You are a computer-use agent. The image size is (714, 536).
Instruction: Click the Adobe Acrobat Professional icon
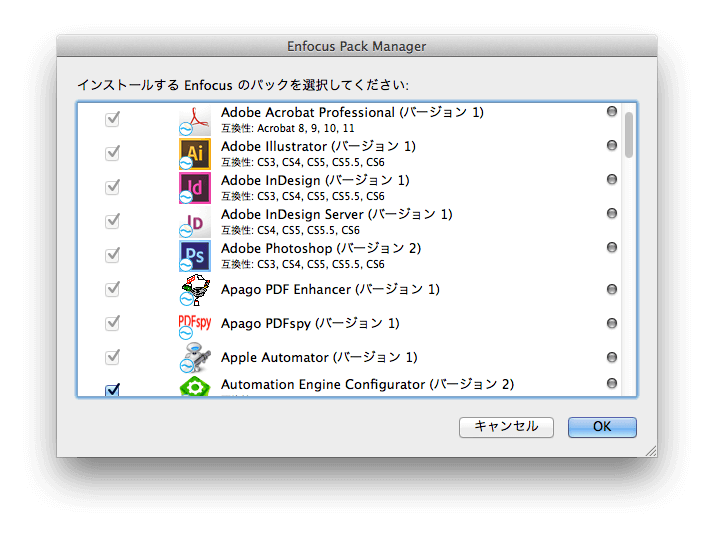click(195, 120)
